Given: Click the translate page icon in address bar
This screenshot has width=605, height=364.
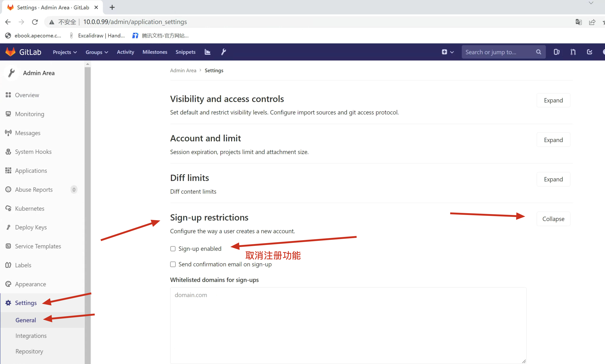Looking at the screenshot, I should (578, 22).
